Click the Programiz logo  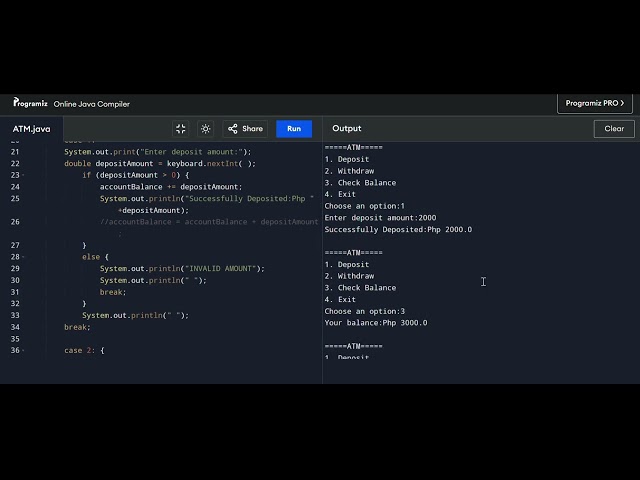[30, 103]
